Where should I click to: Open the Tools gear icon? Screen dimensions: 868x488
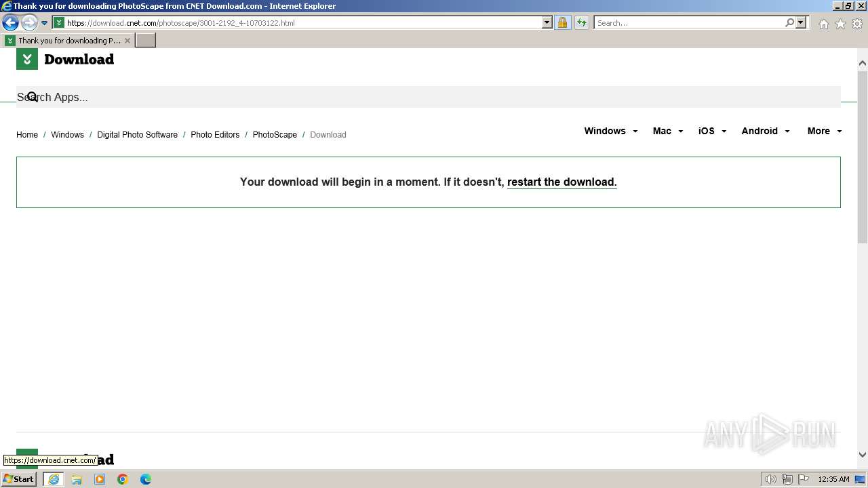pos(857,24)
